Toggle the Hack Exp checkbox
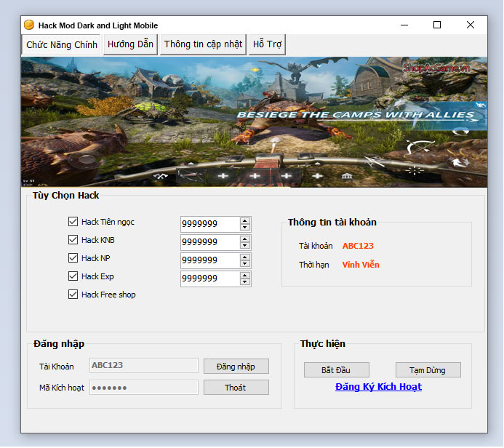Image resolution: width=504 pixels, height=448 pixels. [73, 276]
